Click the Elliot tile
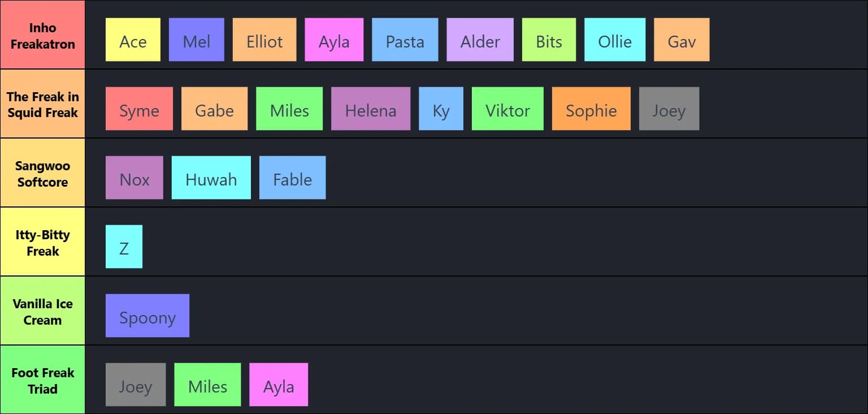The image size is (868, 414). 264,40
